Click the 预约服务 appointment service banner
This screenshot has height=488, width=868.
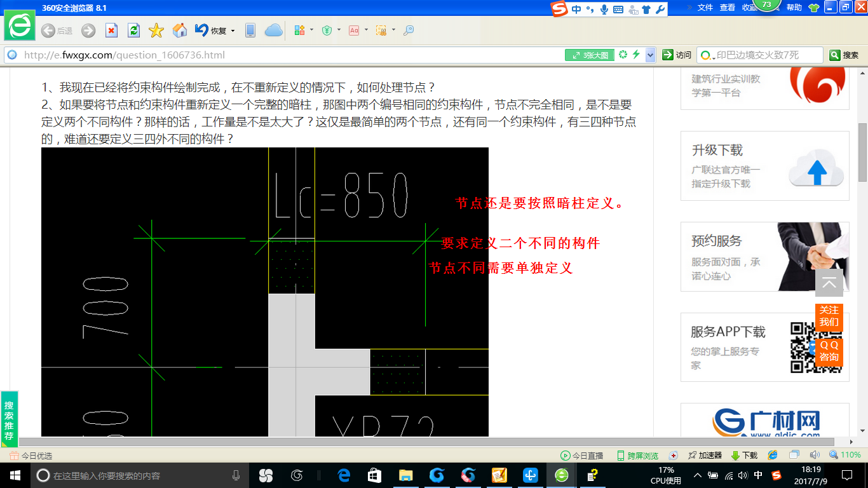tap(765, 257)
